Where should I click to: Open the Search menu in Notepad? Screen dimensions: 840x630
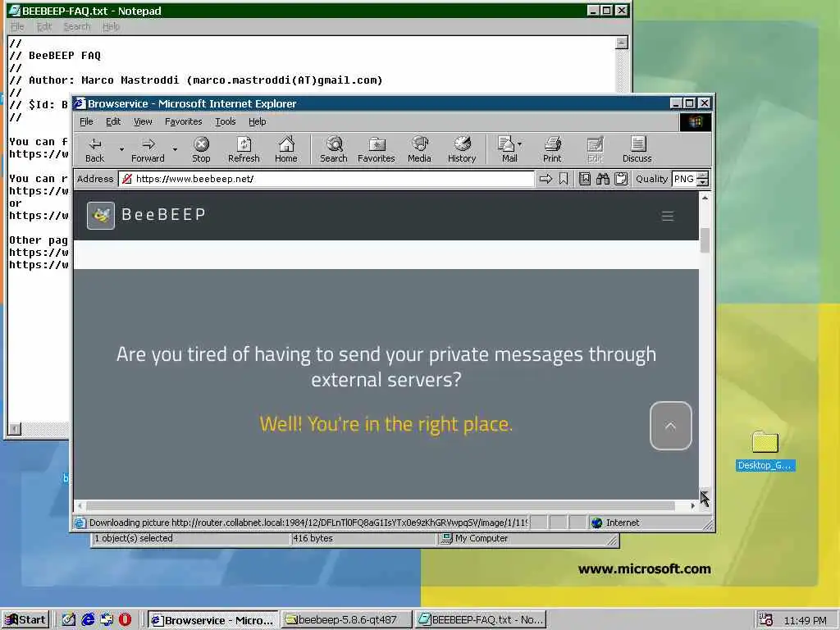coord(77,26)
